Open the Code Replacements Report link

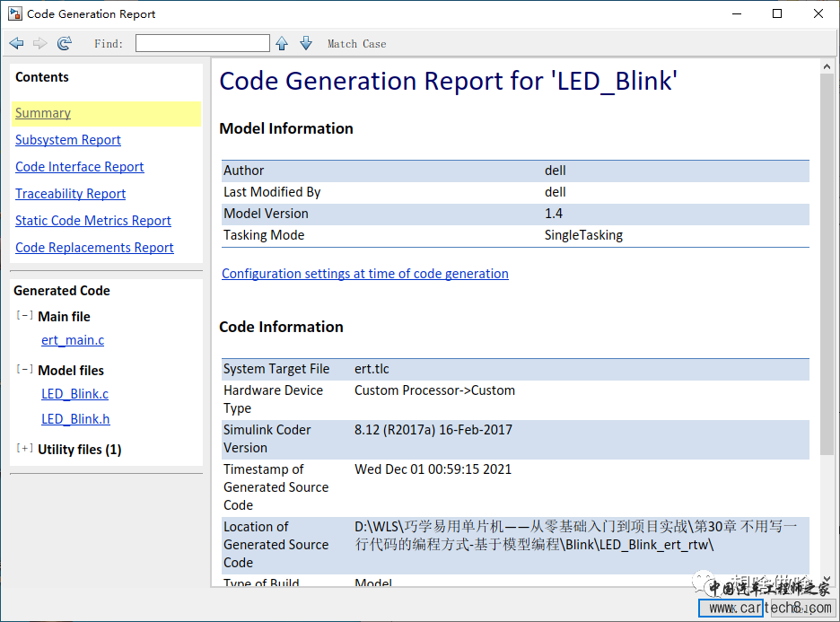[x=94, y=248]
